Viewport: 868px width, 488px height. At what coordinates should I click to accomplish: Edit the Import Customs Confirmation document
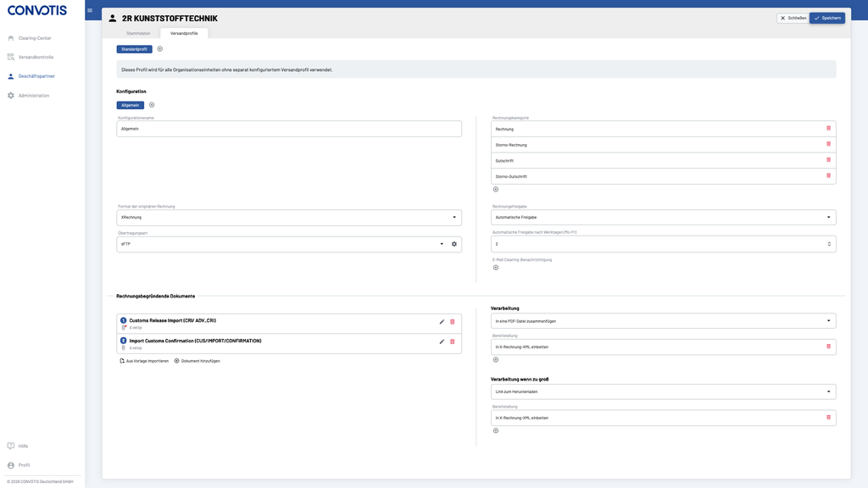click(442, 342)
